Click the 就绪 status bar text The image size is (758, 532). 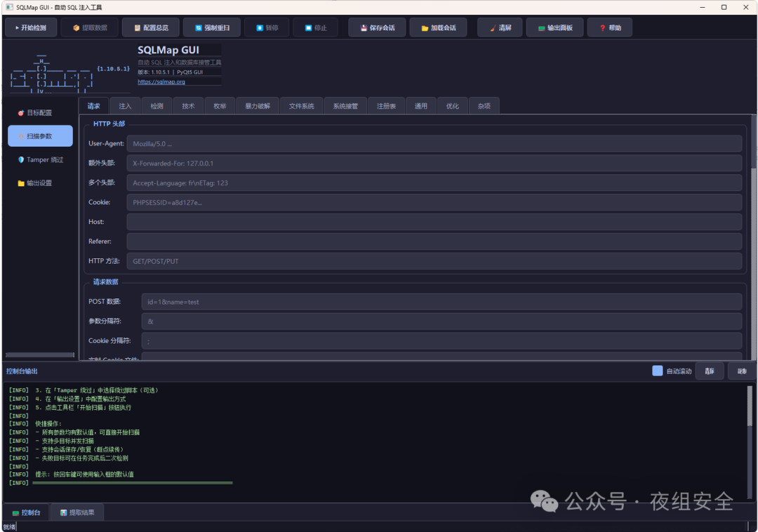(x=9, y=526)
